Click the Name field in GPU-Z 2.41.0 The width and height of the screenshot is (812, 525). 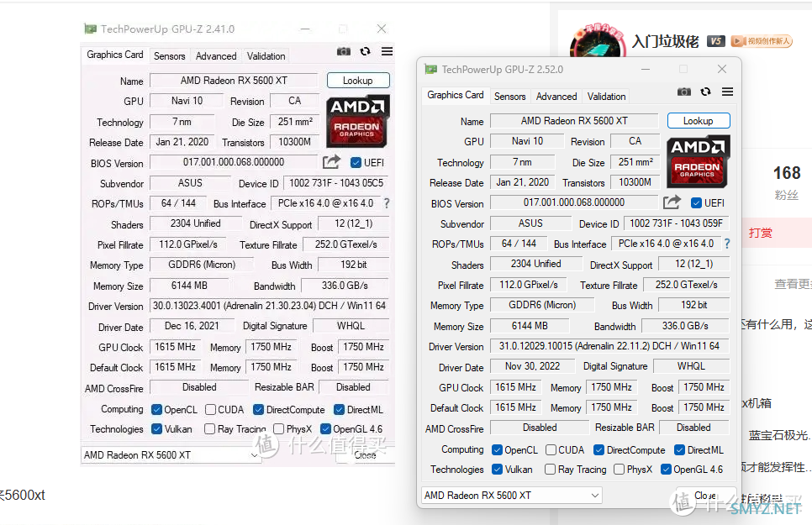coord(234,81)
